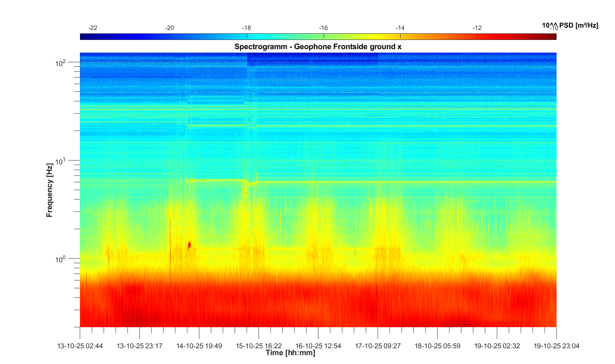Select time label 19-10-25 23:04

click(x=556, y=346)
